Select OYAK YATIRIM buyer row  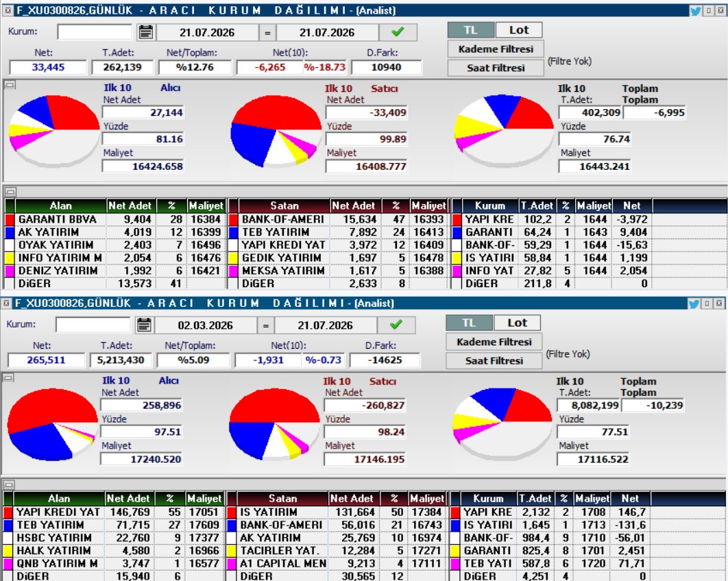click(x=114, y=245)
